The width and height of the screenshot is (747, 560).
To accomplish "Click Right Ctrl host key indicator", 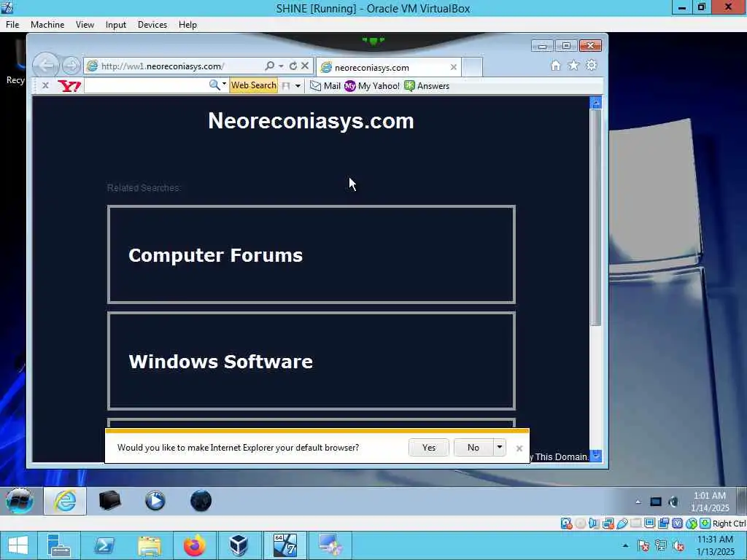I will coord(729,524).
